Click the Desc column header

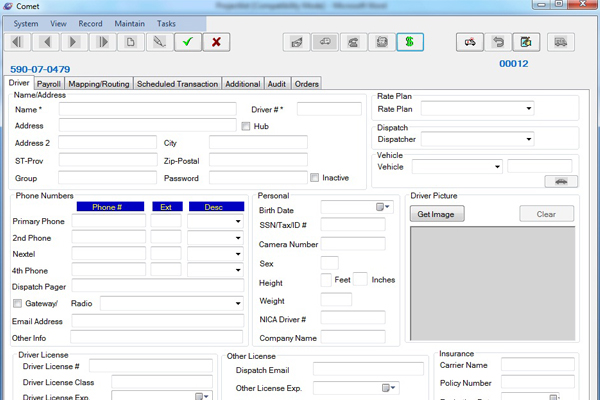216,207
